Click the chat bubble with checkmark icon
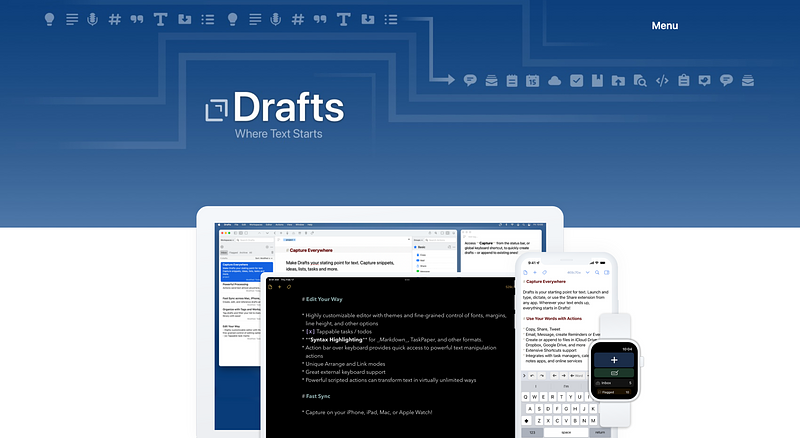The width and height of the screenshot is (800, 438). (705, 81)
